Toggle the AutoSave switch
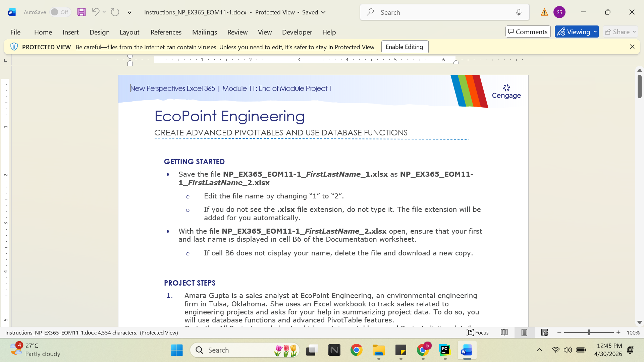This screenshot has width=644, height=362. [60, 12]
